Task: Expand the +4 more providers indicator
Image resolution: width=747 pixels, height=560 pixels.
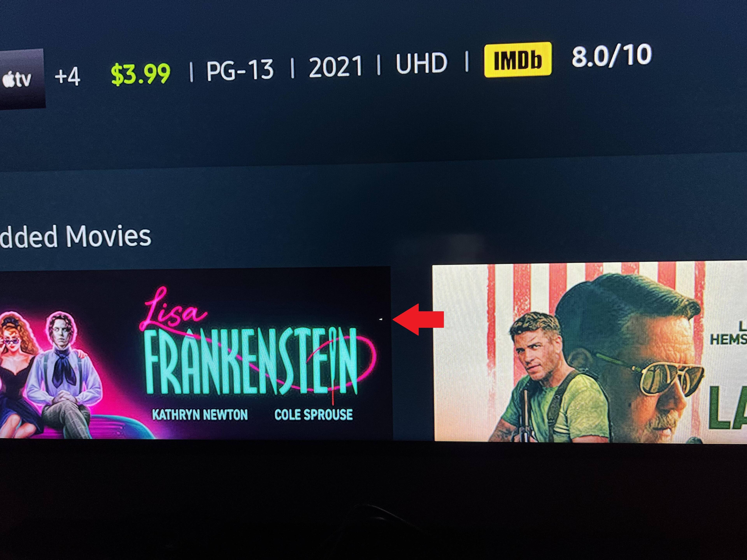Action: pyautogui.click(x=67, y=77)
